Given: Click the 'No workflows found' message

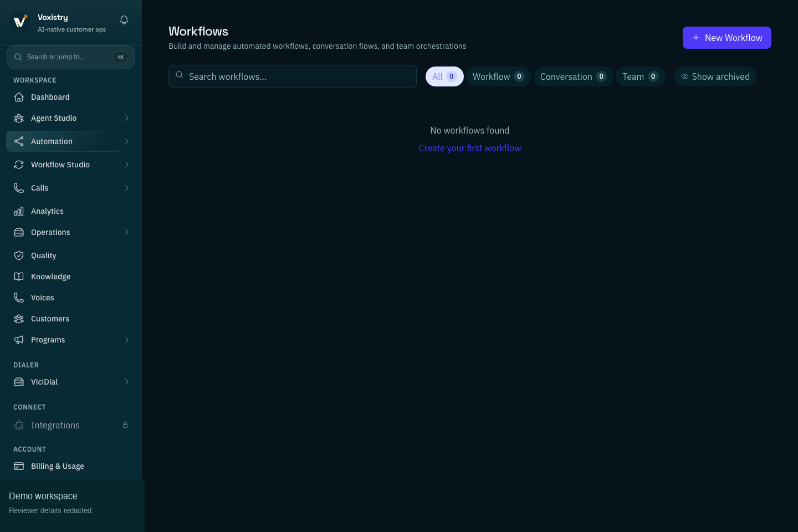Looking at the screenshot, I should click(x=470, y=130).
